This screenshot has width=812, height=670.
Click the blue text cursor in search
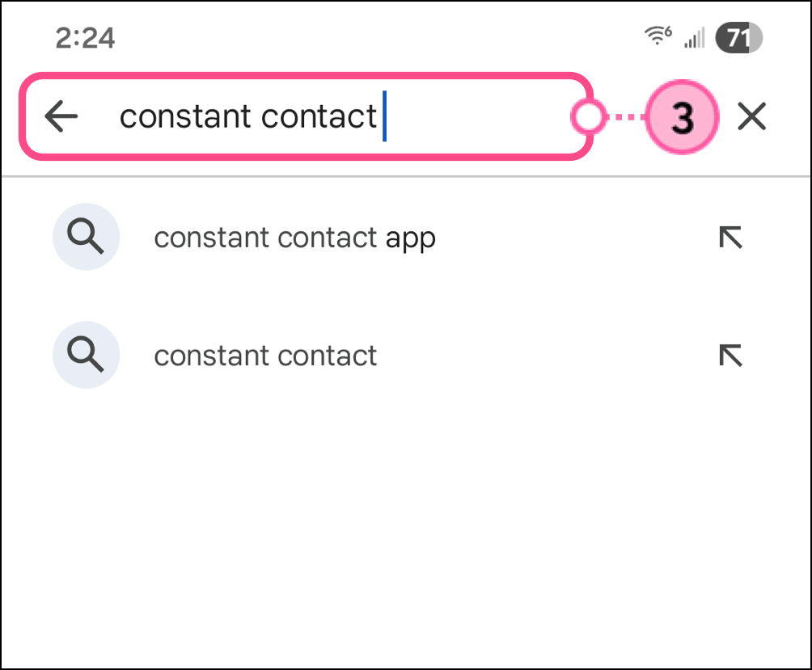pyautogui.click(x=384, y=117)
